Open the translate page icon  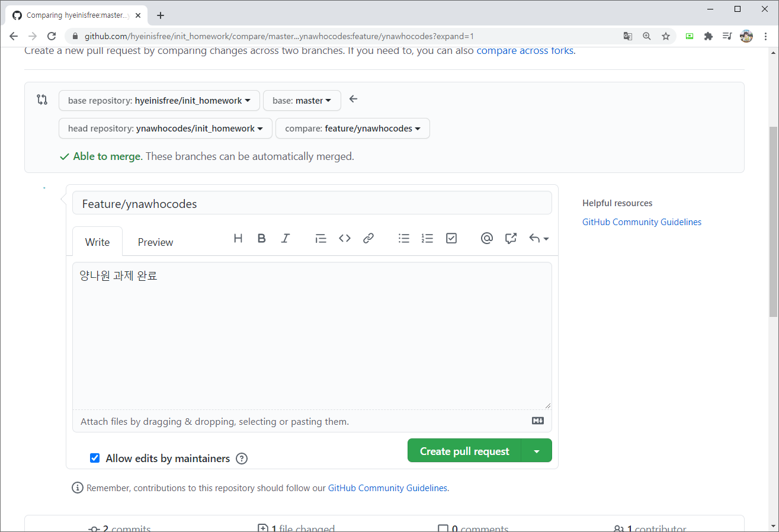(x=628, y=36)
